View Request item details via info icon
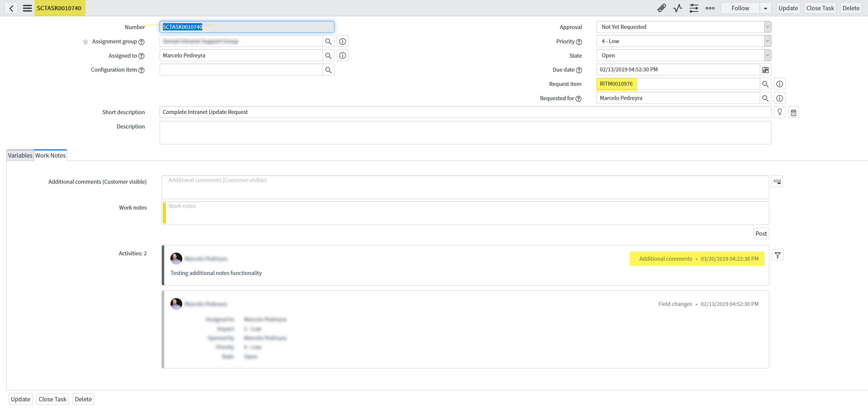The image size is (868, 411). (780, 83)
